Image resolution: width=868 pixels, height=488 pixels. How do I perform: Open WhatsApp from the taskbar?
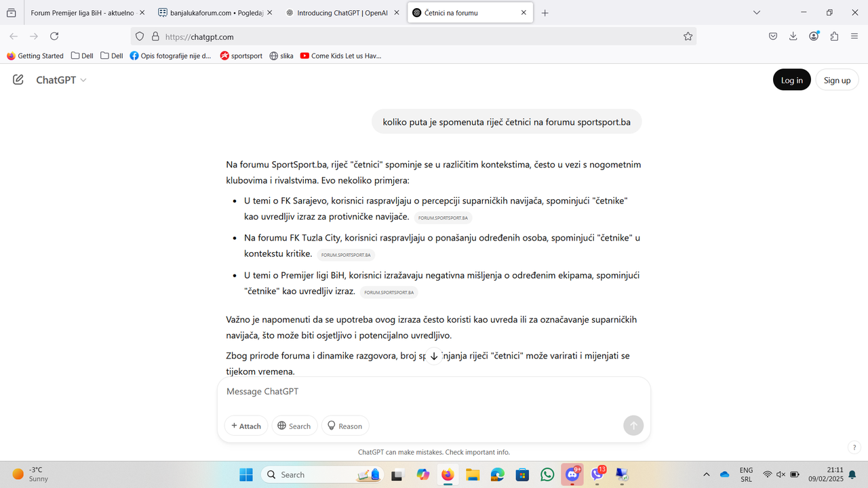click(547, 474)
